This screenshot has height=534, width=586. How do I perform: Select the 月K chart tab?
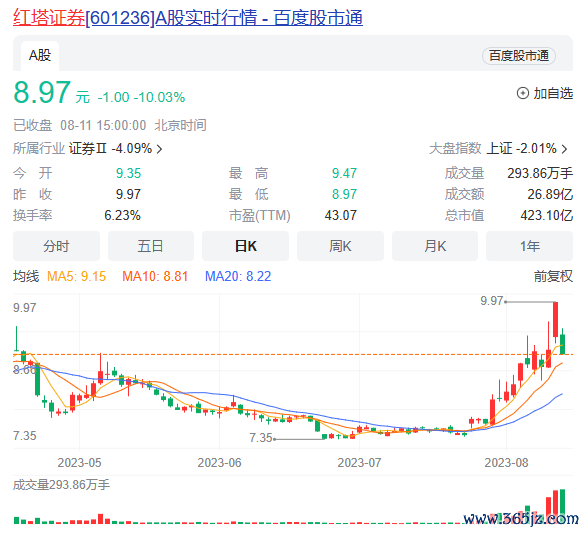[x=435, y=246]
